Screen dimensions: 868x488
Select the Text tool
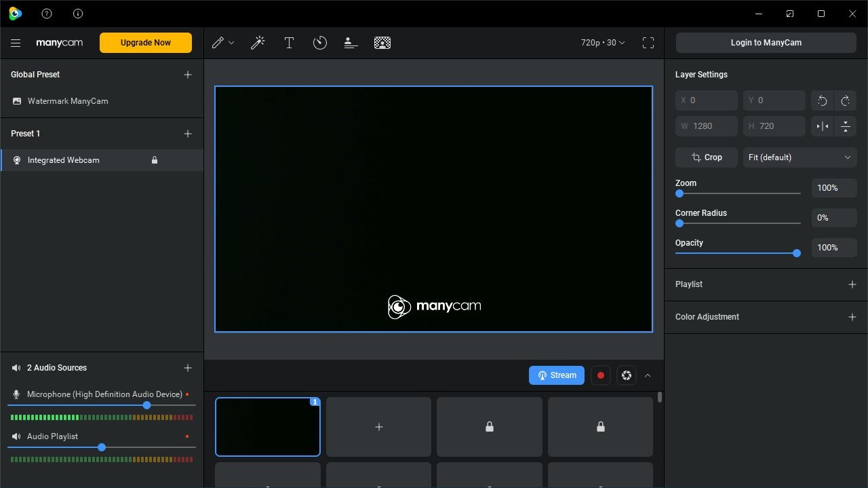(289, 43)
